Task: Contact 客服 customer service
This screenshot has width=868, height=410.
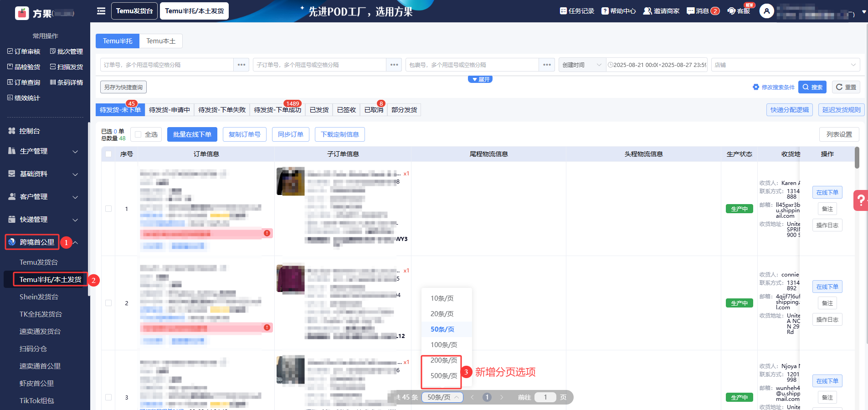Action: [x=739, y=11]
